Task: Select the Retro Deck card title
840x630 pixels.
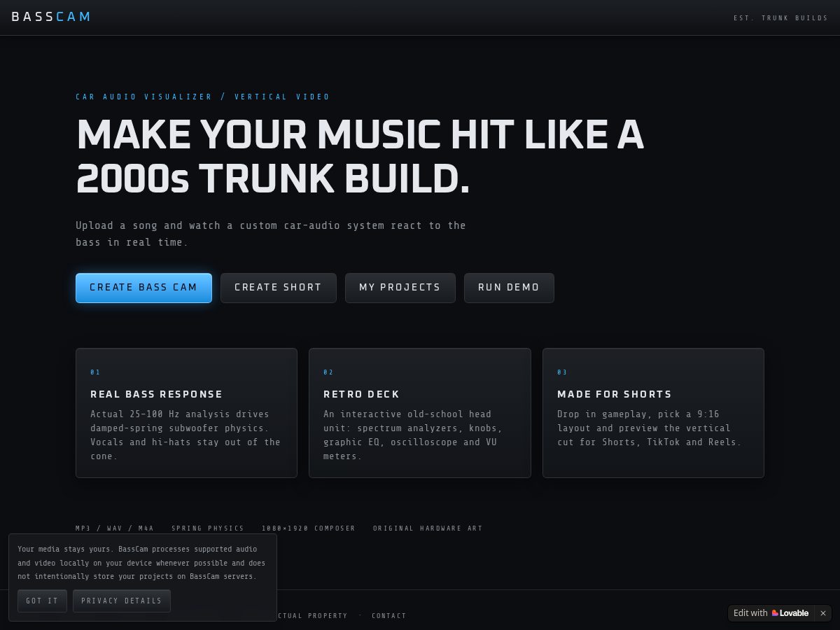Action: click(x=362, y=394)
